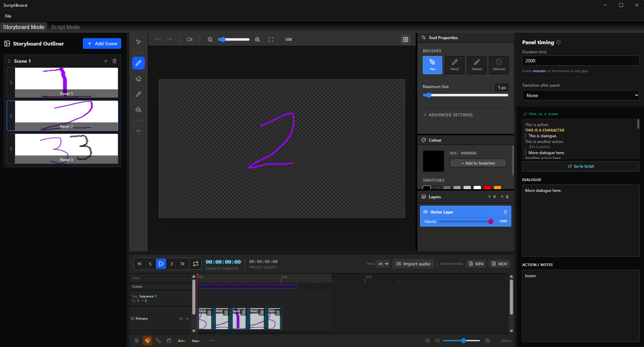Click Add to Swatches button
This screenshot has width=644, height=347.
coord(478,163)
